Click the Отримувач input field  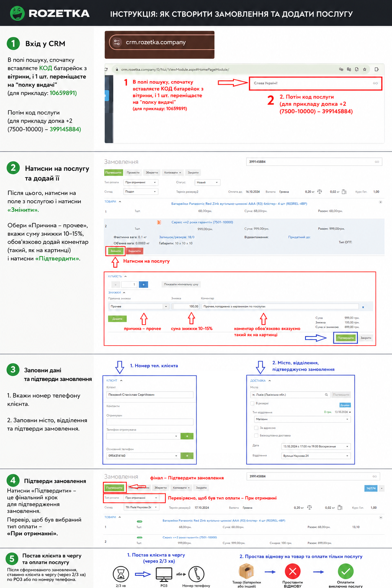click(x=150, y=421)
